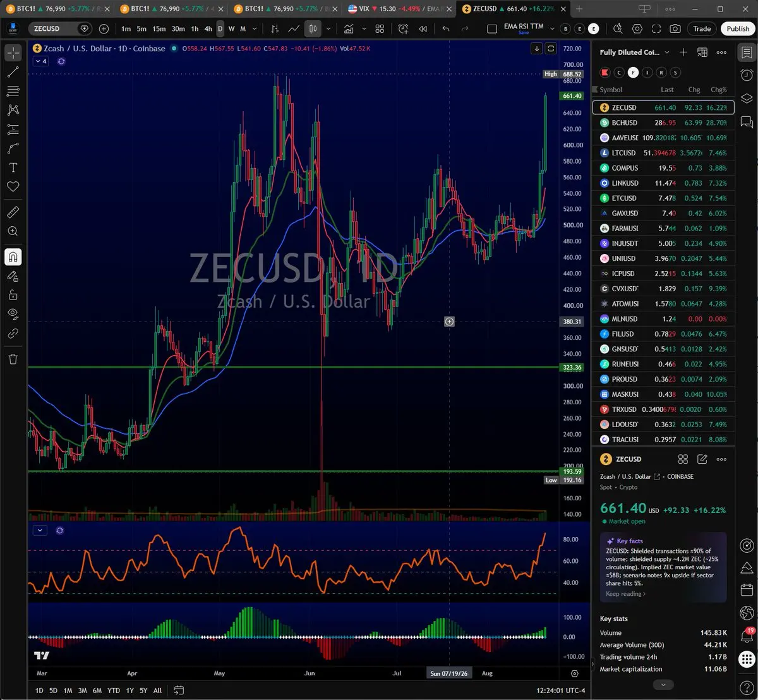The height and width of the screenshot is (700, 758).
Task: Open quick search magnifier in toolbar
Action: pyautogui.click(x=618, y=29)
